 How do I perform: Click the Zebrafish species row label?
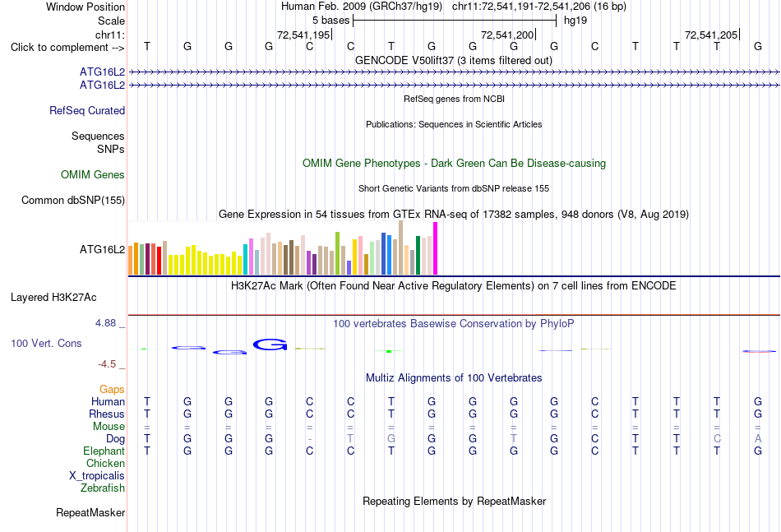103,488
